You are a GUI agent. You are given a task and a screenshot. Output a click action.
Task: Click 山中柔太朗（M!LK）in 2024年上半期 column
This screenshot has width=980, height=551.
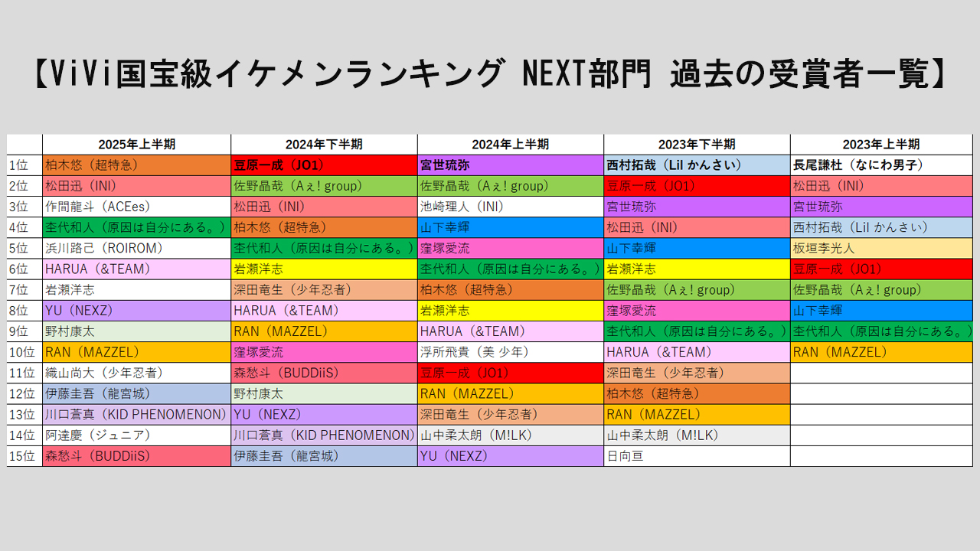coord(511,435)
